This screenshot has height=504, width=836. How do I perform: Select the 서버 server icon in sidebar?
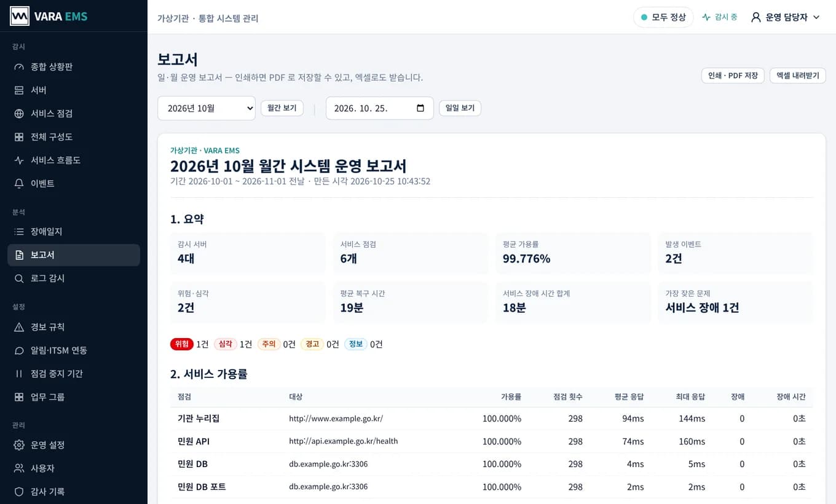click(19, 90)
